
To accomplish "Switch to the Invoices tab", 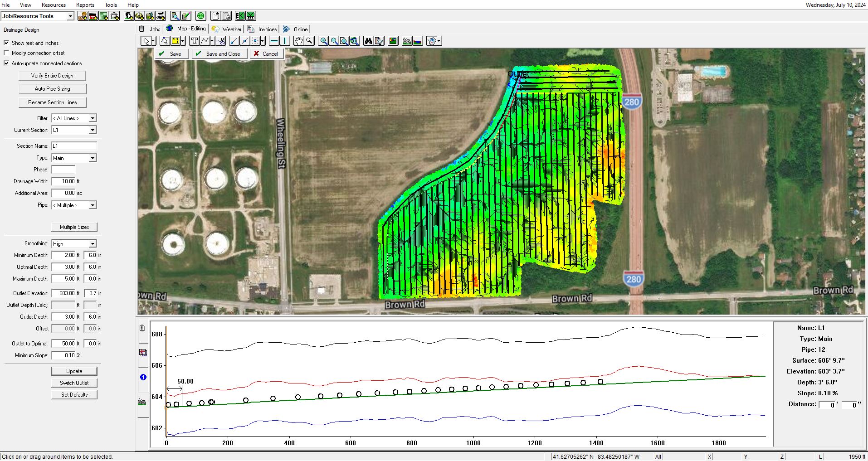I will pos(262,29).
